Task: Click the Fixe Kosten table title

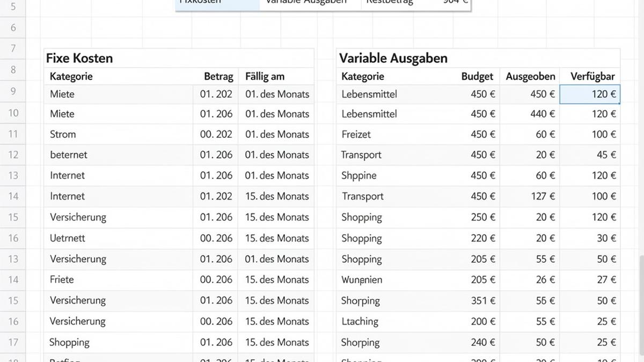Action: [79, 58]
